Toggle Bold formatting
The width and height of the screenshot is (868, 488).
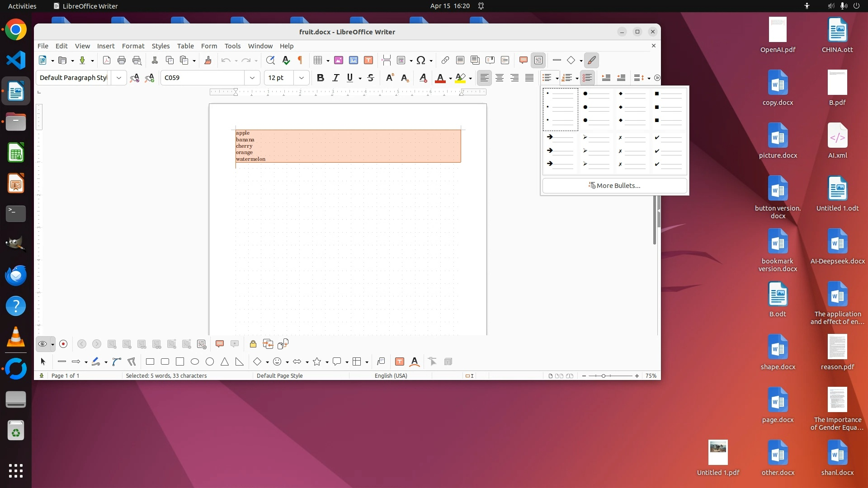pyautogui.click(x=320, y=78)
